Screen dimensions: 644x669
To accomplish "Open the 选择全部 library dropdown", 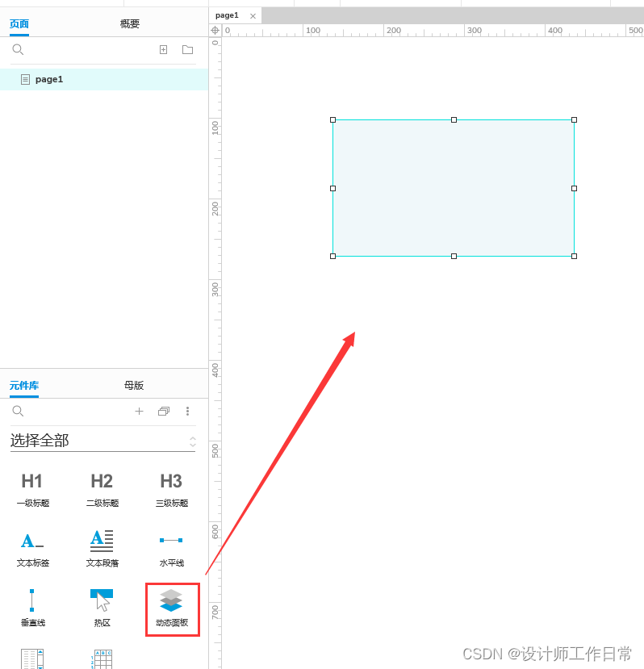I will coord(102,441).
